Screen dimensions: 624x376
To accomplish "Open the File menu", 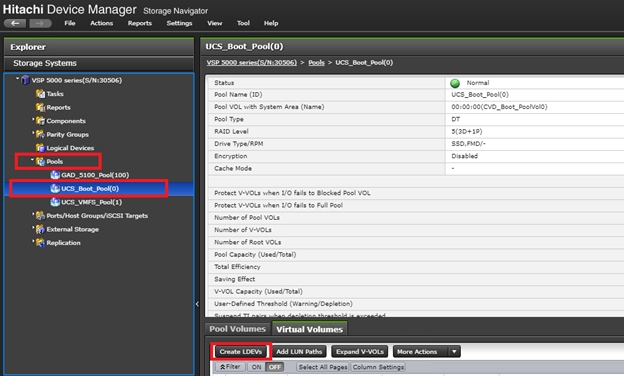I will 70,23.
